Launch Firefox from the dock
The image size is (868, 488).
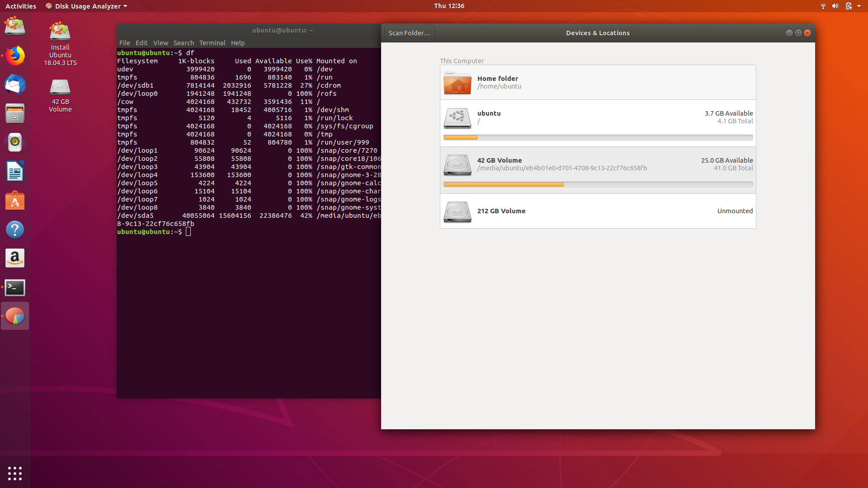(x=15, y=56)
